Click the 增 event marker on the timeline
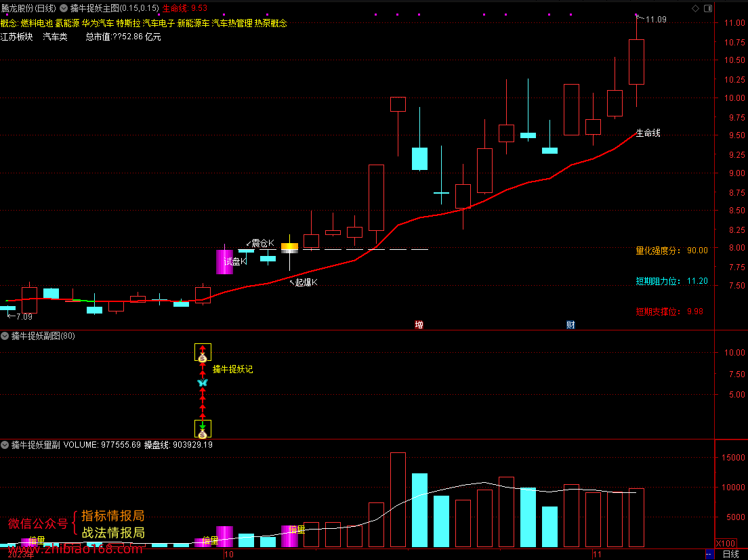Image resolution: width=748 pixels, height=560 pixels. (419, 324)
